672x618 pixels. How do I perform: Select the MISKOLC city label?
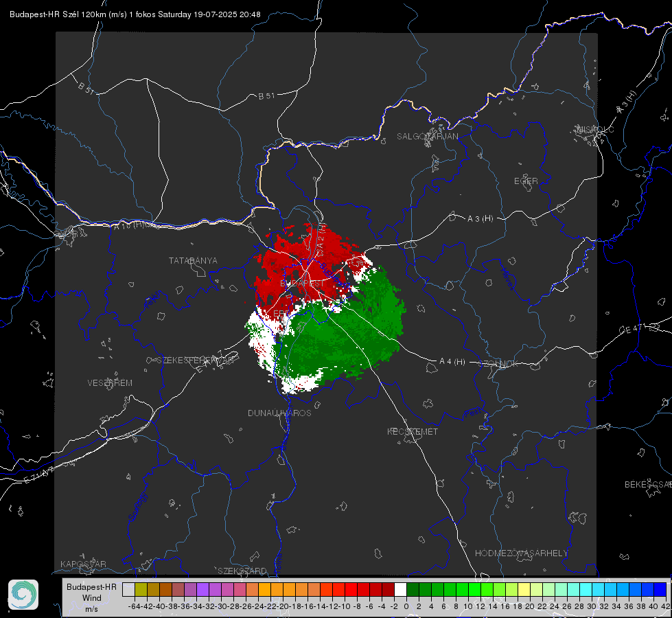click(x=595, y=129)
